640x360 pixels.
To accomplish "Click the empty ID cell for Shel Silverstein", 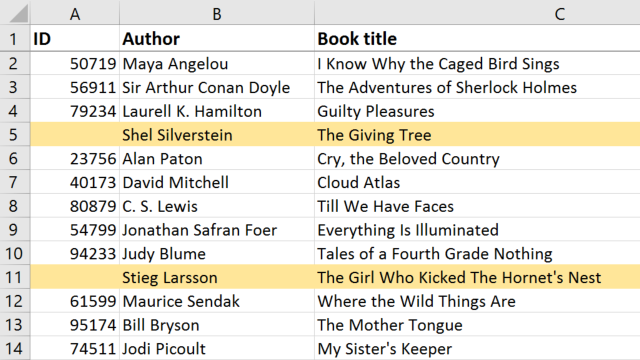I will (x=75, y=135).
